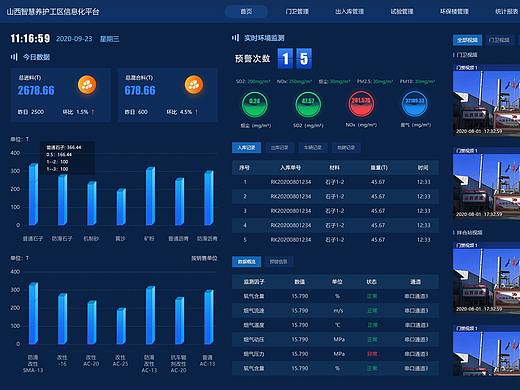520x390 pixels.
Task: Open the bottom video thumbnail under 拌合站视频
Action: pos(486,350)
